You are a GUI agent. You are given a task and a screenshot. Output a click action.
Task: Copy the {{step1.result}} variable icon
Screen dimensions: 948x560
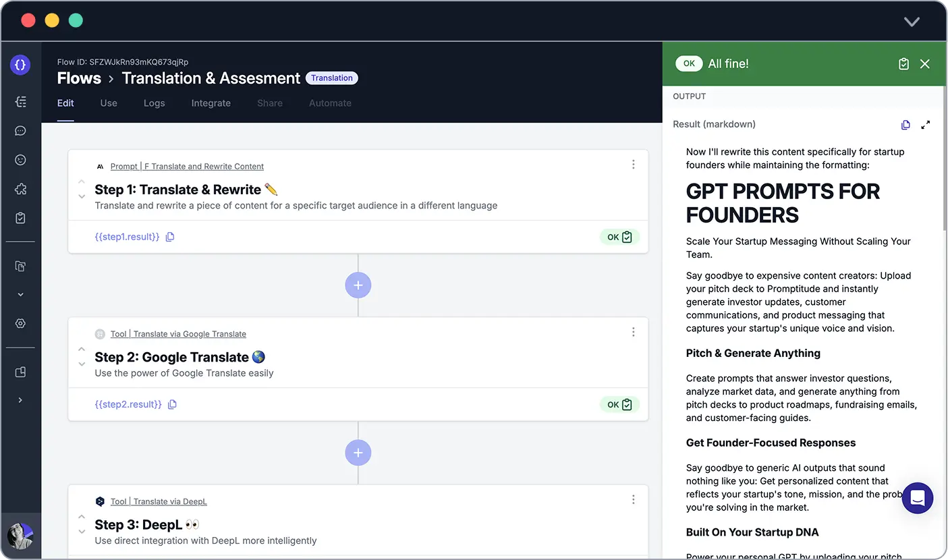tap(170, 237)
